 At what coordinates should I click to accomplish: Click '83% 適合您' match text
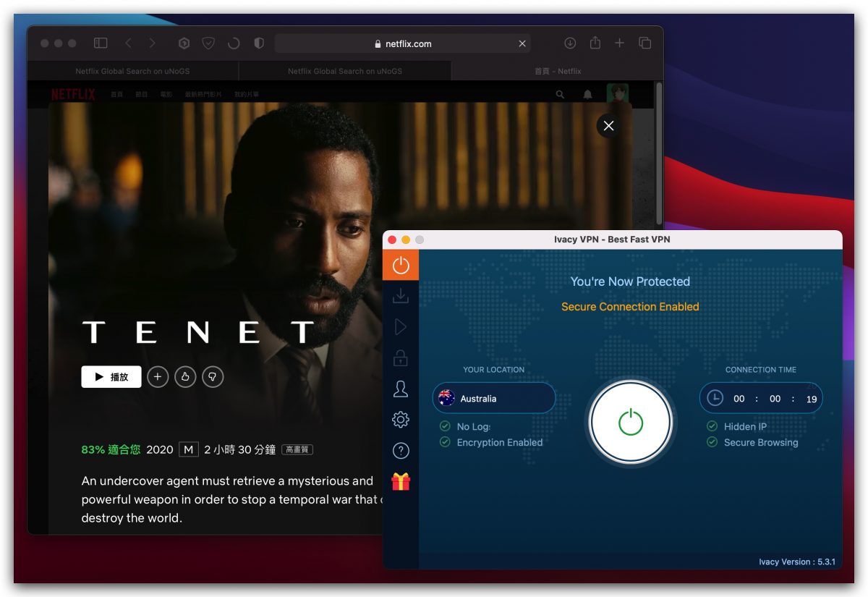pos(111,450)
